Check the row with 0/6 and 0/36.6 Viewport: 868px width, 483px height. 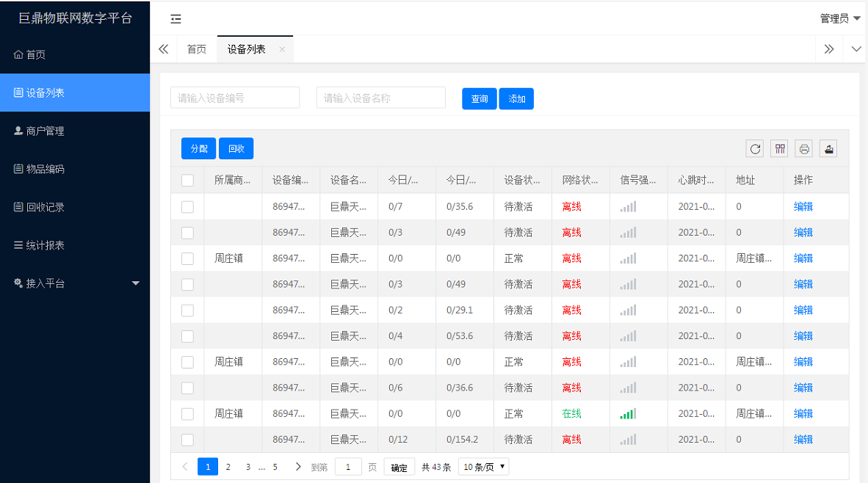point(188,388)
